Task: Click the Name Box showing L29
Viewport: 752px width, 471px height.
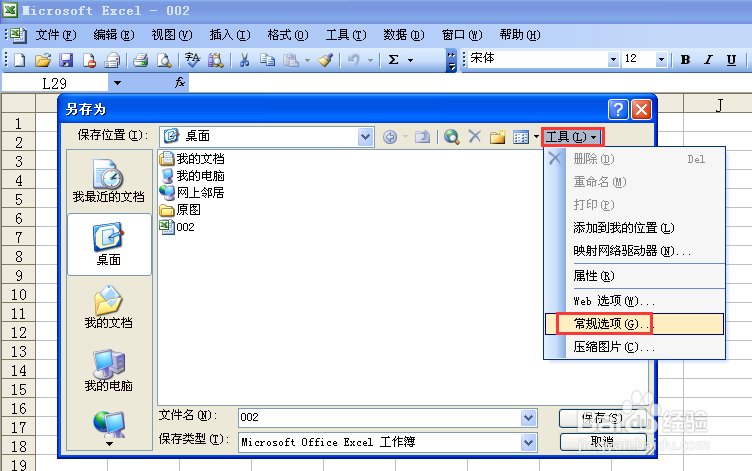Action: click(55, 83)
